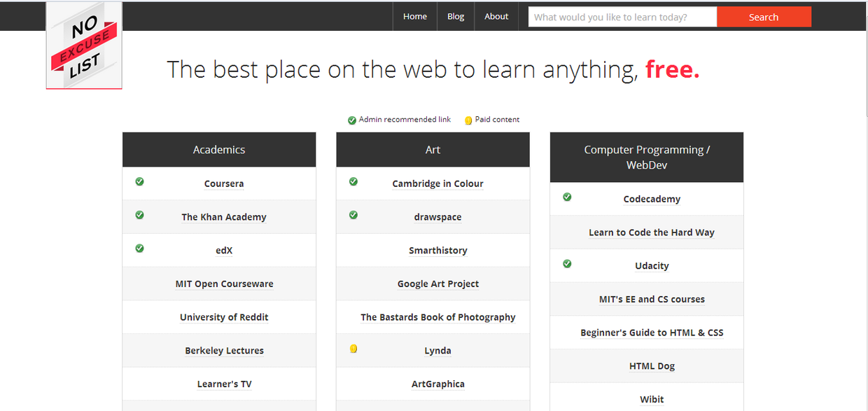
Task: Click the Art category header
Action: (x=433, y=150)
